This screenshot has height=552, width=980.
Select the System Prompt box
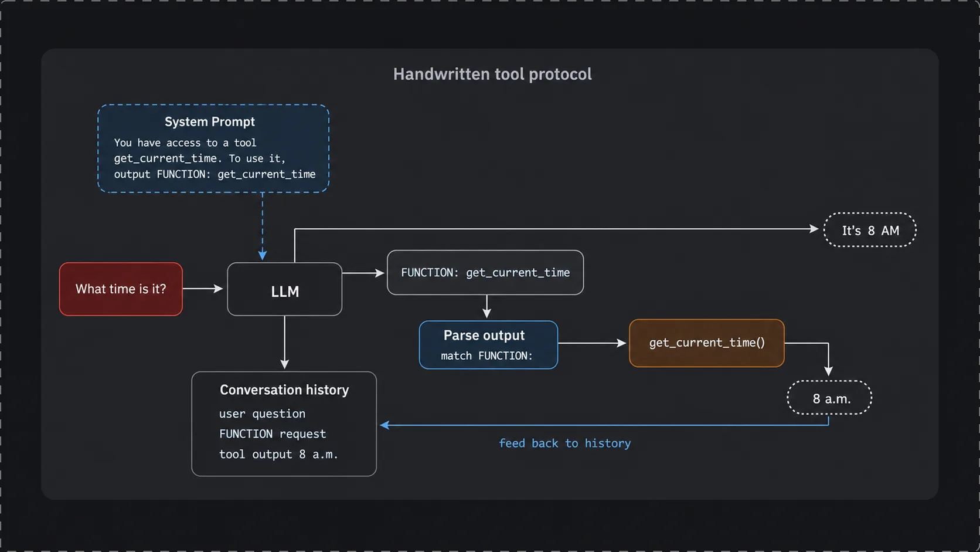coord(213,148)
